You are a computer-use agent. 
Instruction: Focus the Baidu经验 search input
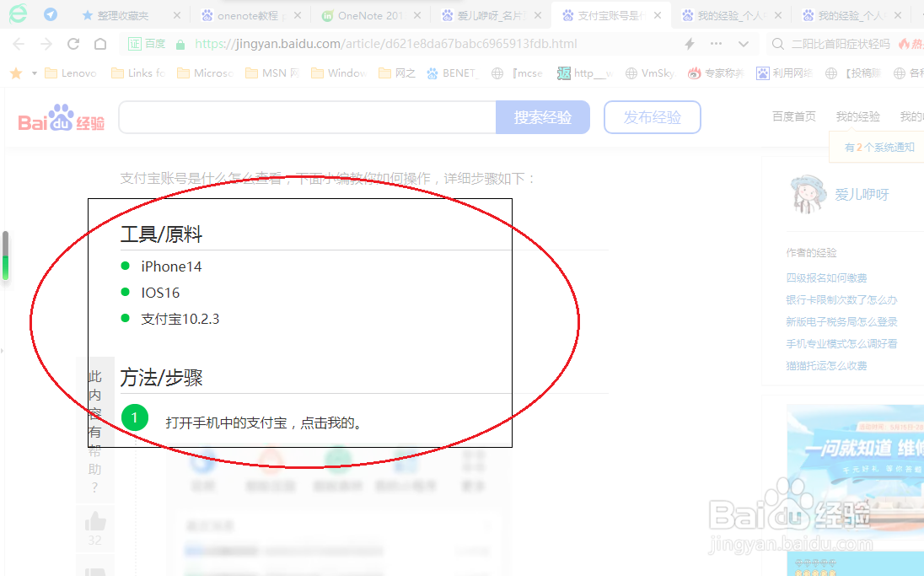[x=308, y=117]
